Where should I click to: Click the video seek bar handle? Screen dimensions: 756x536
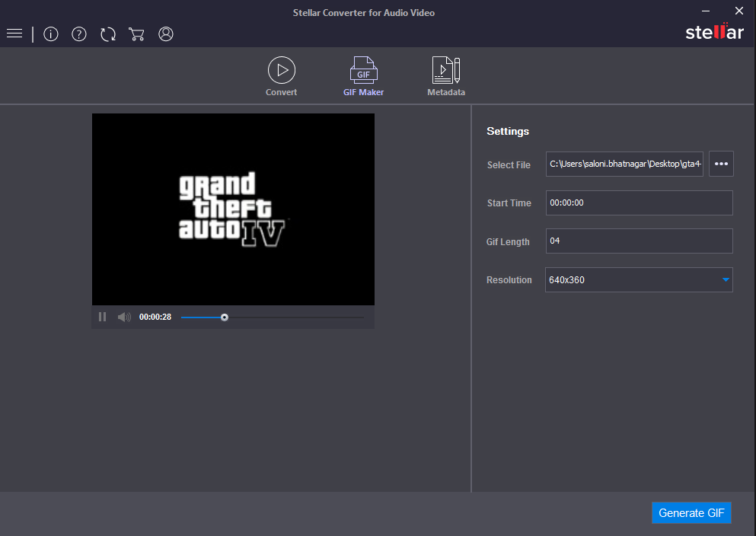pyautogui.click(x=224, y=317)
